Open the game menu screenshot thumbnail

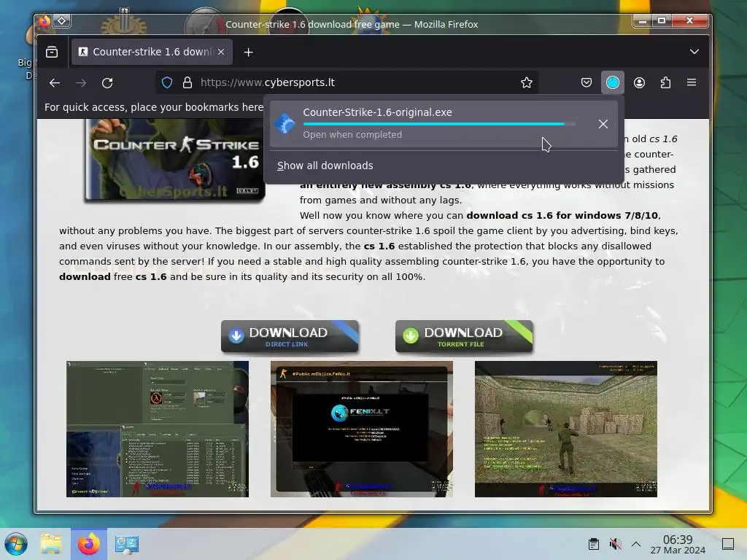click(158, 429)
